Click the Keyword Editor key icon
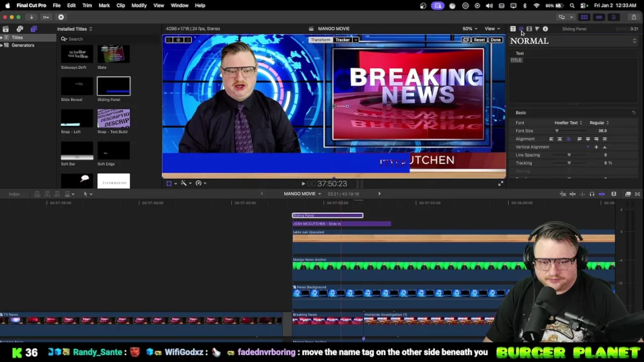Viewport: 644px width, 362px height. (x=46, y=17)
